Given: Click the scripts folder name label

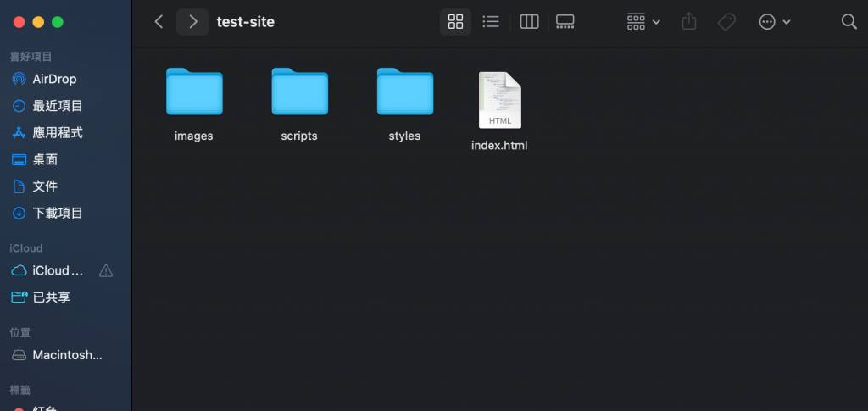Looking at the screenshot, I should tap(299, 136).
